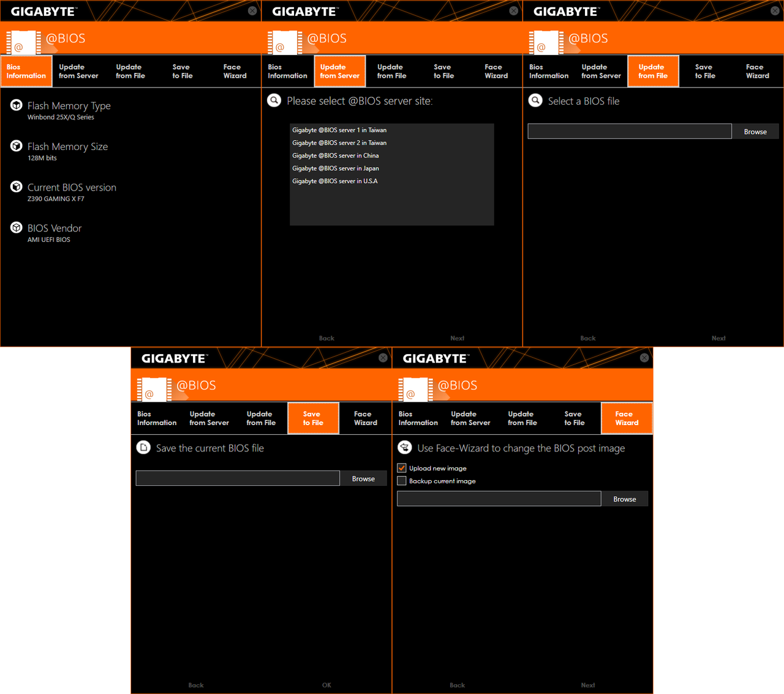Click Back in the 'Select a BIOS file' window
This screenshot has height=694, width=784.
point(588,338)
